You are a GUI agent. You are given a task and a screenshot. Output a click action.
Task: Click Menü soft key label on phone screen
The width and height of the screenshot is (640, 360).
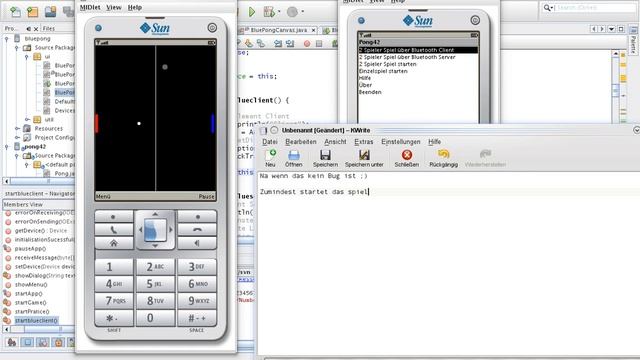[x=103, y=196]
